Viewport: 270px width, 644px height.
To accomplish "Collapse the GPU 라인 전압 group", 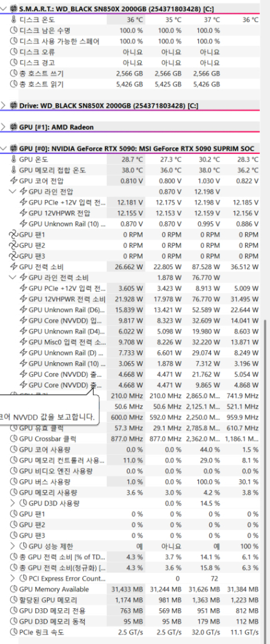I will pyautogui.click(x=13, y=191).
